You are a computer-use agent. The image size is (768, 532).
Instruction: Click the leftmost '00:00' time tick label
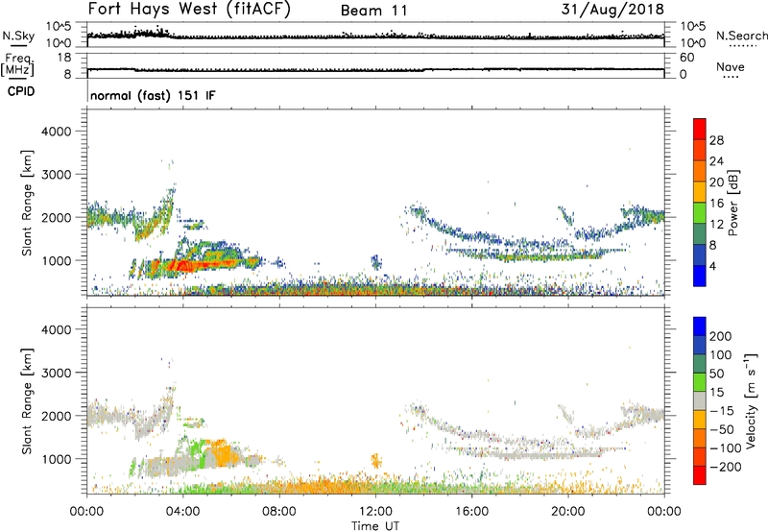[86, 512]
